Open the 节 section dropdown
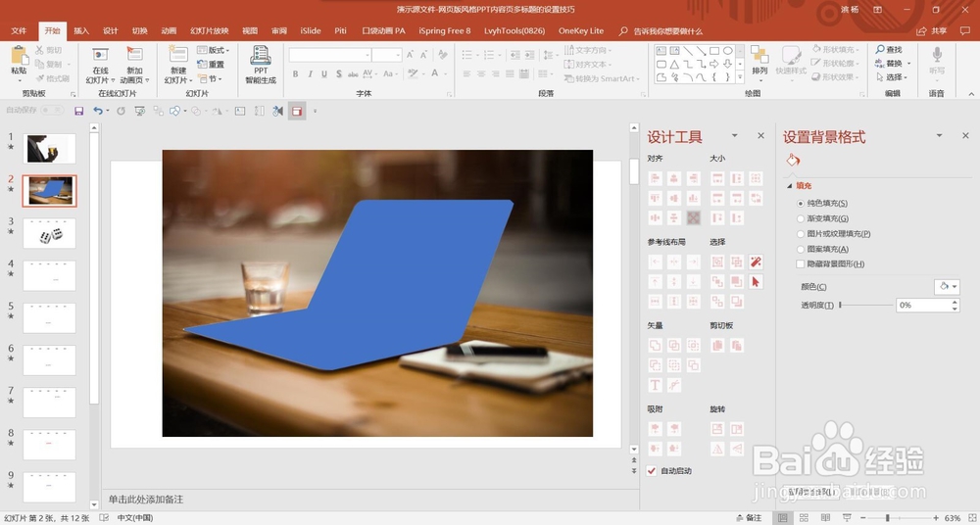The height and width of the screenshot is (525, 980). (210, 78)
